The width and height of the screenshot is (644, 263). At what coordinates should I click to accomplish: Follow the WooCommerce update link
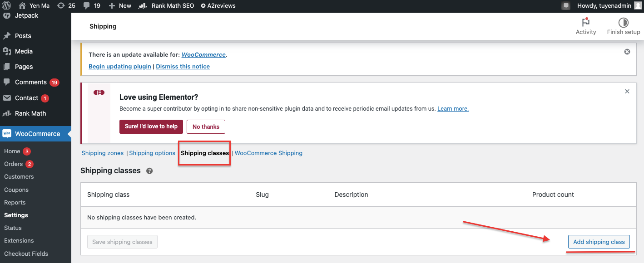203,54
